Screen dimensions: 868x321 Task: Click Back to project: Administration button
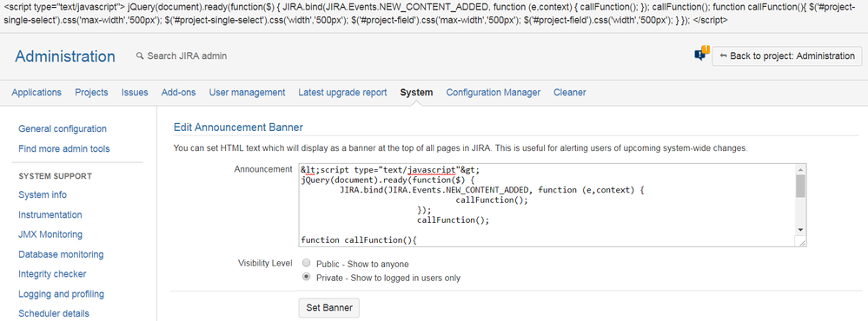786,56
